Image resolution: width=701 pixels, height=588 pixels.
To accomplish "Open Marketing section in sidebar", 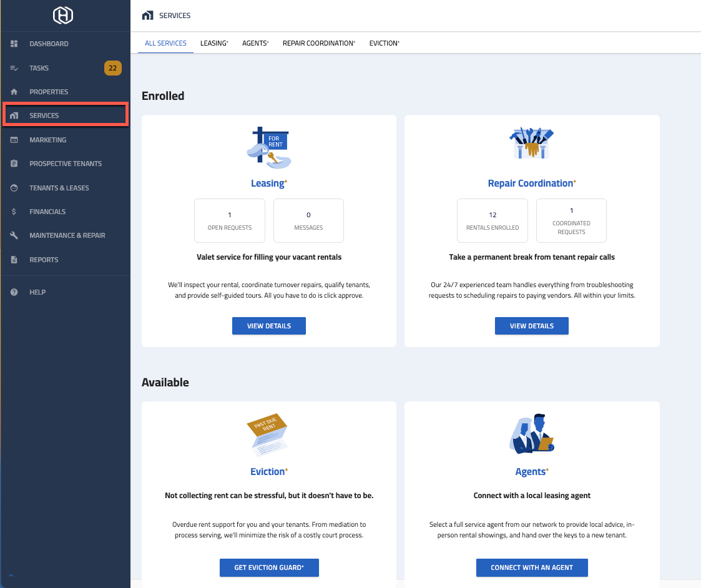I will coord(66,140).
